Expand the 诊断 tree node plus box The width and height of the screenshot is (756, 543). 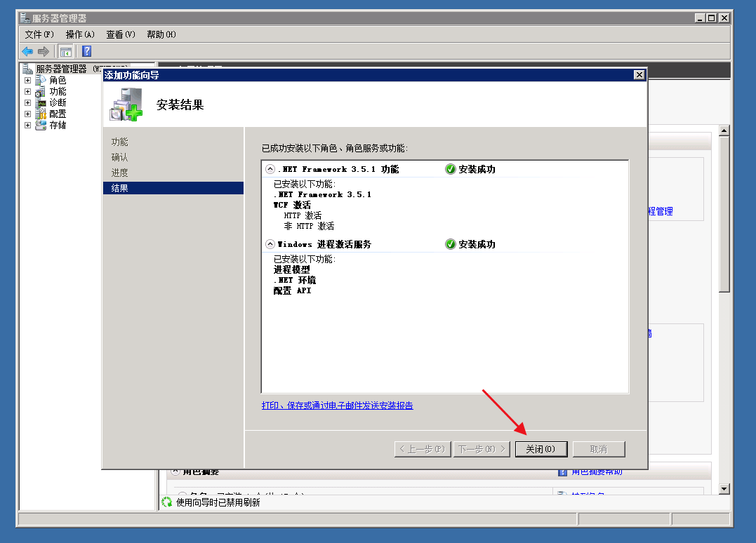coord(28,103)
